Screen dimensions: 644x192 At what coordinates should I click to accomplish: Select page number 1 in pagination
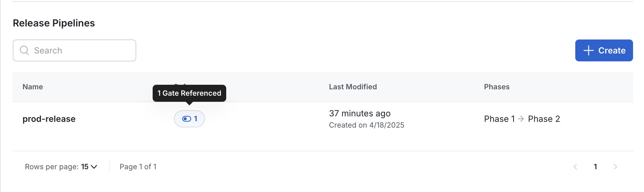pos(595,167)
